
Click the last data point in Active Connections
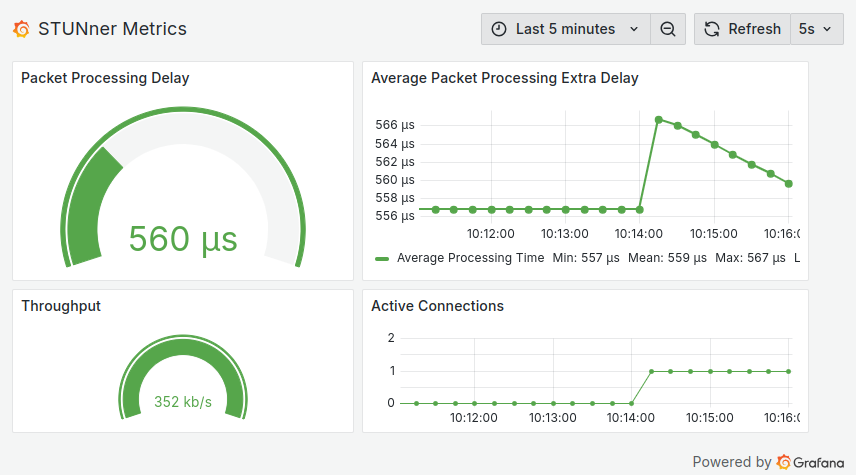point(788,371)
